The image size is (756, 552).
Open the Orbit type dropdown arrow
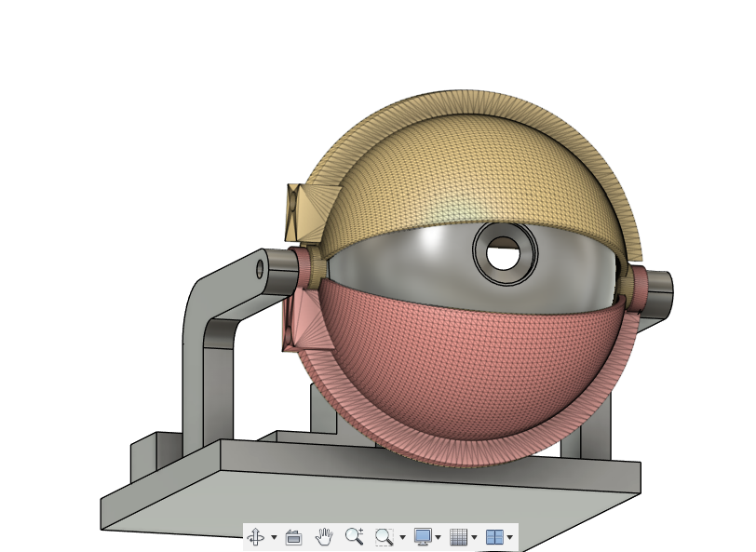[274, 537]
